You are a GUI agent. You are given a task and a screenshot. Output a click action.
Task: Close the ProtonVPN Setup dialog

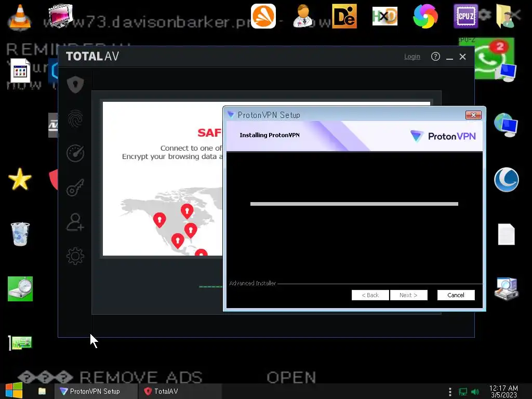473,115
